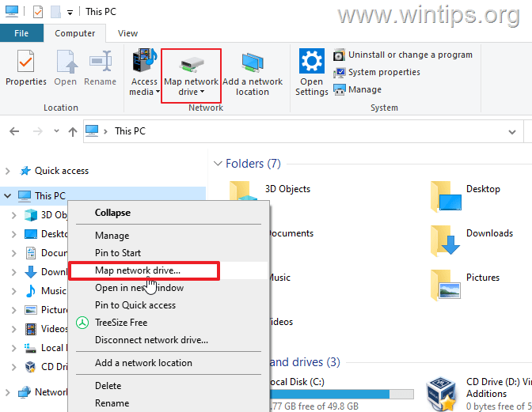Go up one level with up arrow
Image resolution: width=532 pixels, height=412 pixels.
[73, 131]
